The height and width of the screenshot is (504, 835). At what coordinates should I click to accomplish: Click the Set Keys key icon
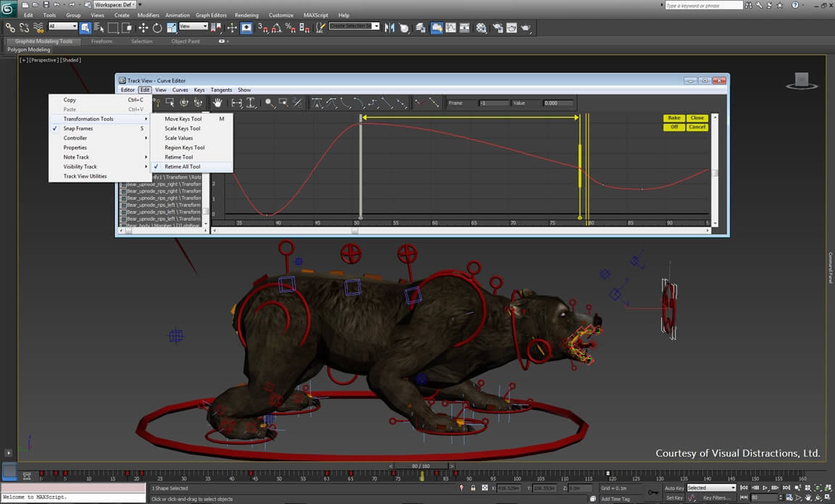point(653,492)
